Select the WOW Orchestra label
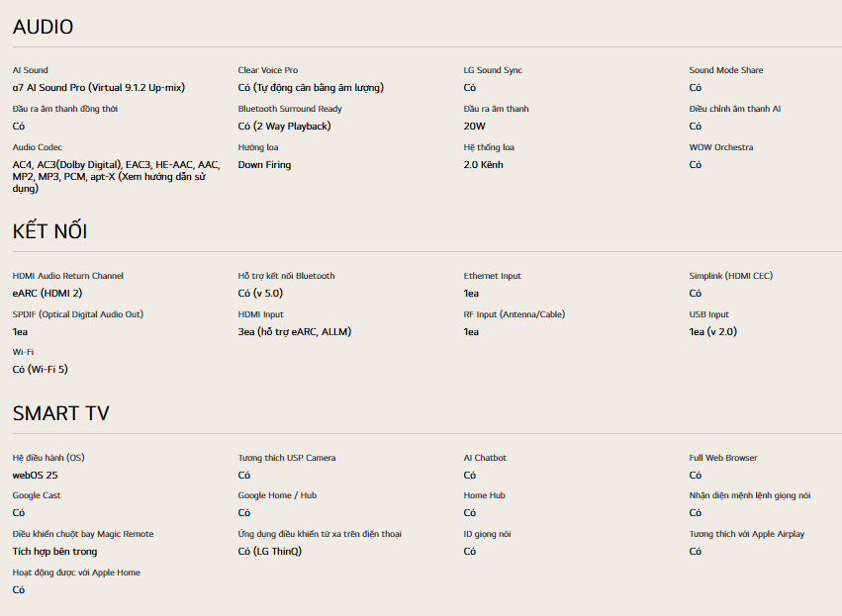Image resolution: width=842 pixels, height=616 pixels. (x=720, y=147)
